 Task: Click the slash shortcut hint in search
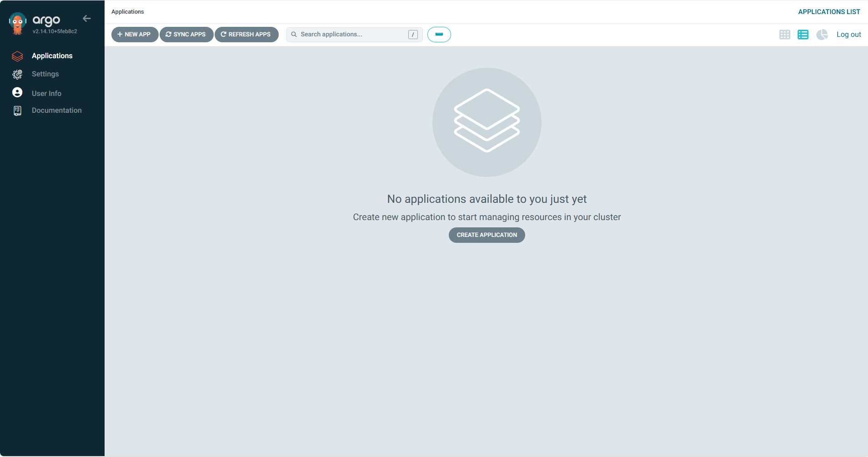413,35
